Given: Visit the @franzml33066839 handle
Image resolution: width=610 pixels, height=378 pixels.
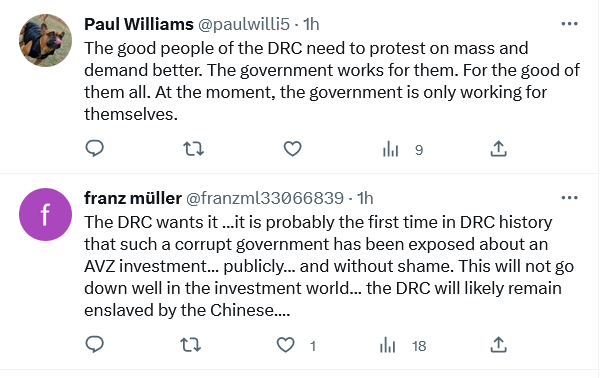Looking at the screenshot, I should [265, 198].
